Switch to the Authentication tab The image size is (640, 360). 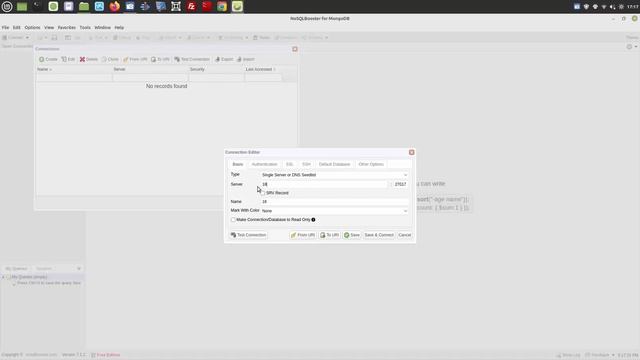pos(264,164)
